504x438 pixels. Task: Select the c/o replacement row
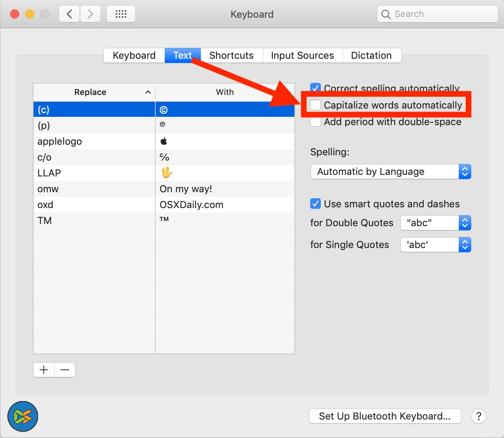[164, 157]
